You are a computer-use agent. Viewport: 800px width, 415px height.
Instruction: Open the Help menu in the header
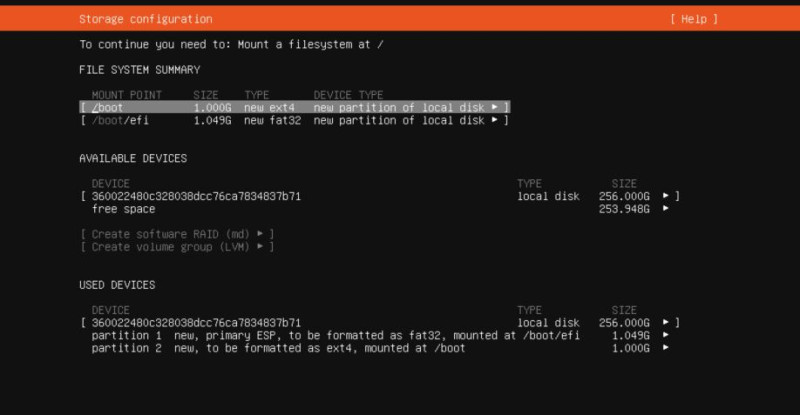(x=694, y=19)
